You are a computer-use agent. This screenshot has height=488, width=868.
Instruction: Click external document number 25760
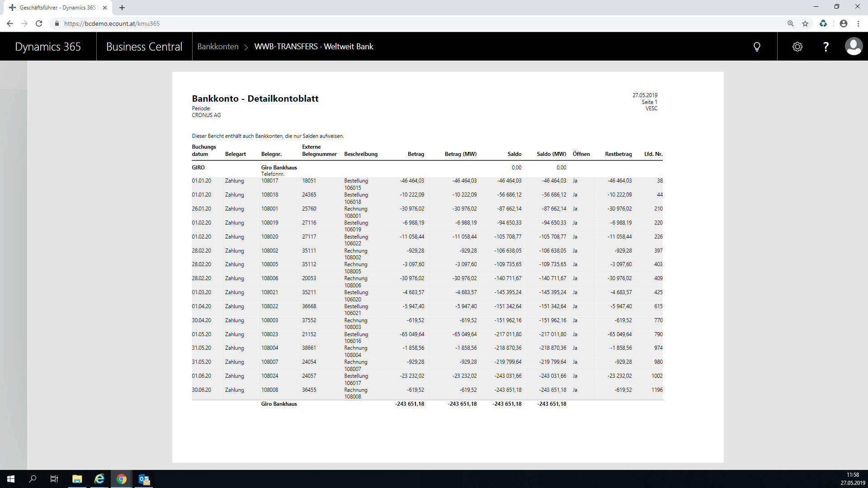pos(309,209)
